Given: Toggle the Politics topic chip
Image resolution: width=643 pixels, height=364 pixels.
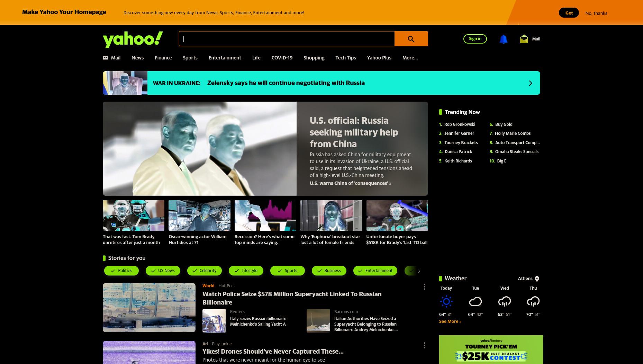Looking at the screenshot, I should tap(121, 271).
